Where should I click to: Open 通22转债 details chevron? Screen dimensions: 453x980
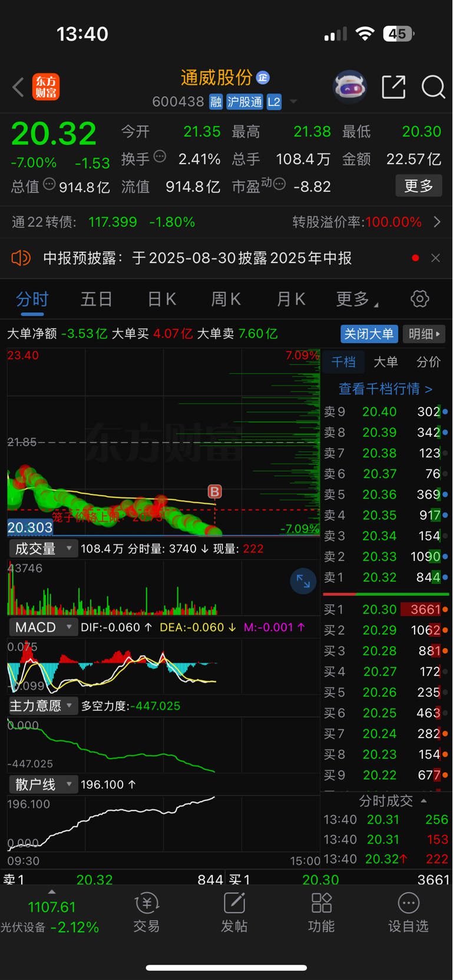(x=437, y=222)
